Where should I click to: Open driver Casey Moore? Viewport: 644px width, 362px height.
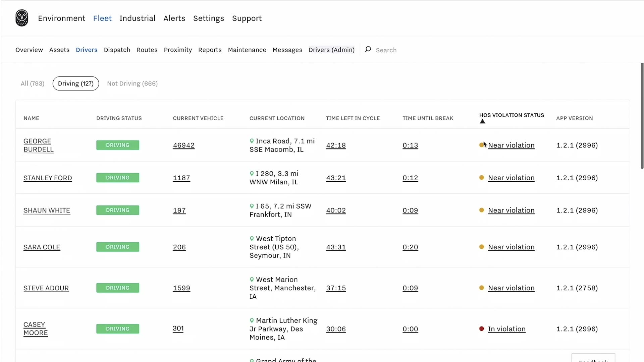pyautogui.click(x=36, y=328)
